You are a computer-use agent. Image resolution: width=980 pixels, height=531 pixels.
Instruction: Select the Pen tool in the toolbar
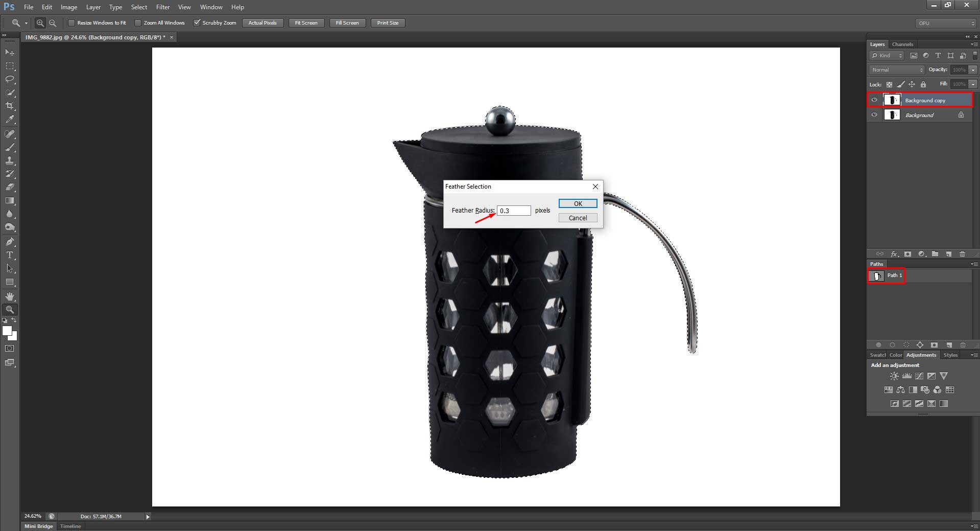coord(10,242)
